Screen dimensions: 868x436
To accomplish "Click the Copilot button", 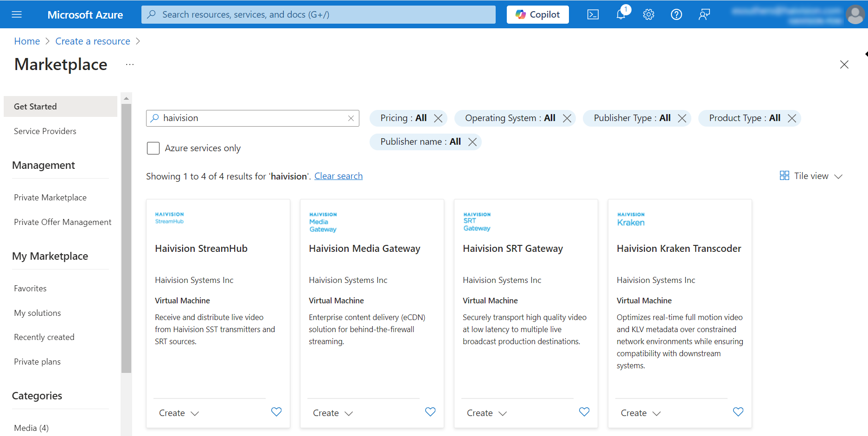I will pyautogui.click(x=537, y=14).
